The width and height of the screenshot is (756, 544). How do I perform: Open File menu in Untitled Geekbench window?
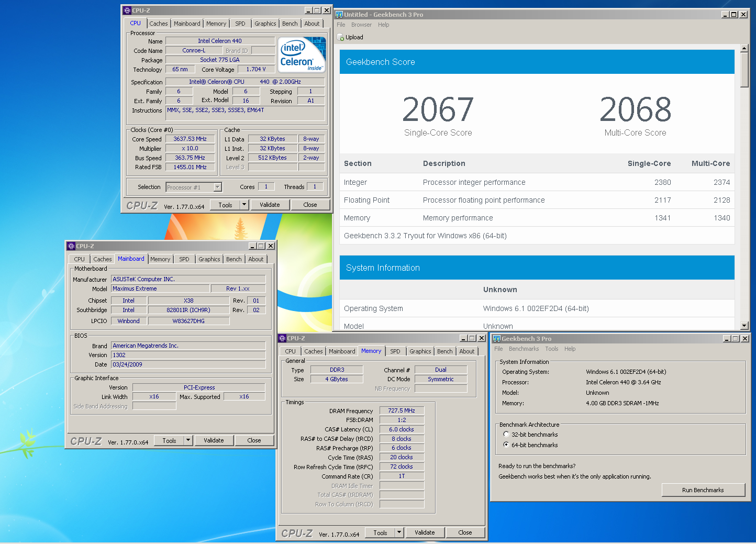coord(341,25)
